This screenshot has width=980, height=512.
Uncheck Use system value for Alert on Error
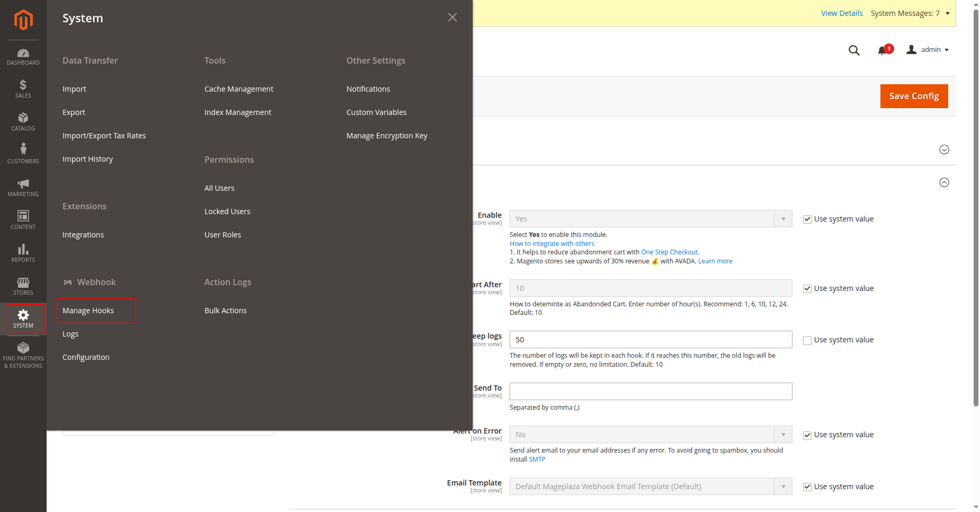pos(807,436)
